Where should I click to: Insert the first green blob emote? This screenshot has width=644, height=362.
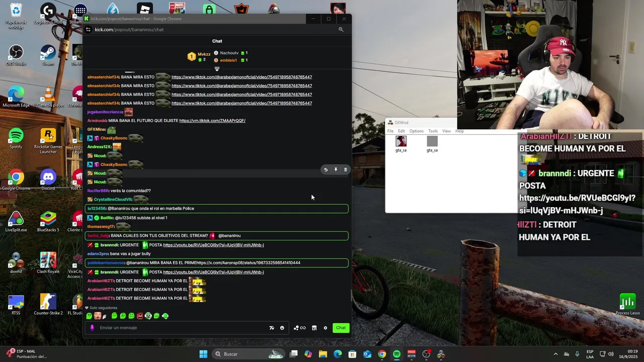[89, 316]
